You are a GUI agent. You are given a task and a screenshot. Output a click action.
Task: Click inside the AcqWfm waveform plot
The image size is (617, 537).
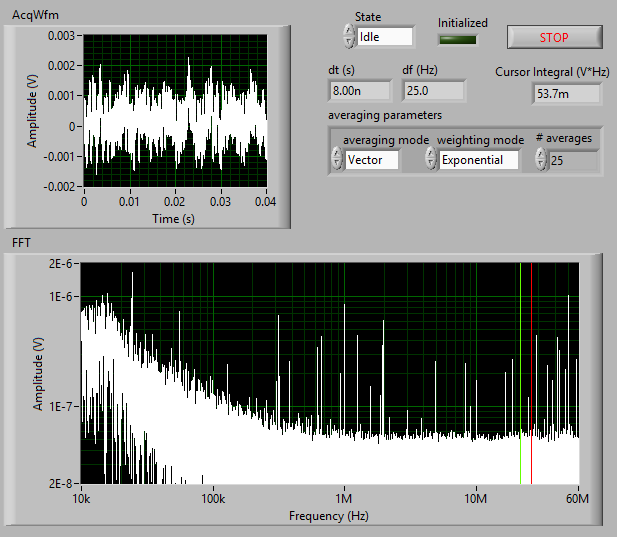(x=175, y=110)
